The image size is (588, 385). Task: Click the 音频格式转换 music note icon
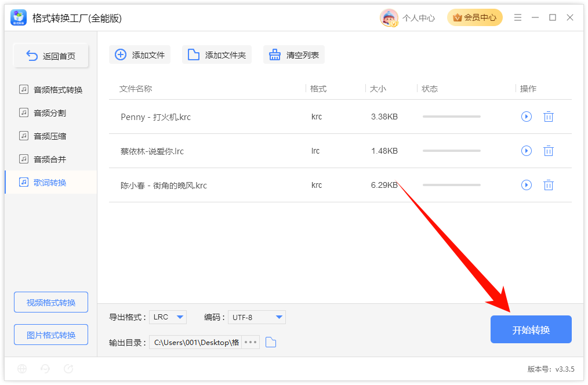[24, 89]
